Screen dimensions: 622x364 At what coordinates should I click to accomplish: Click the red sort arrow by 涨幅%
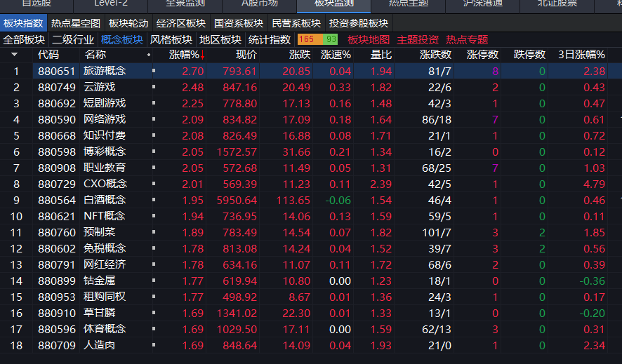(202, 55)
